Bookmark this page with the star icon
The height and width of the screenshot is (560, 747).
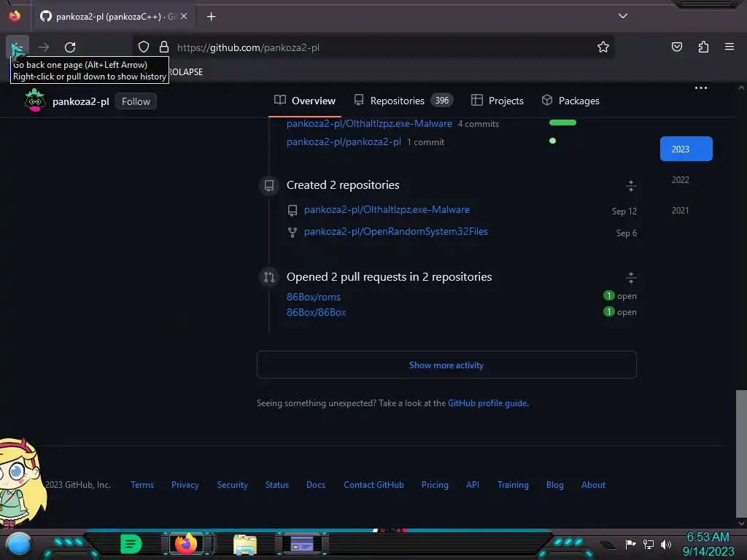click(603, 47)
